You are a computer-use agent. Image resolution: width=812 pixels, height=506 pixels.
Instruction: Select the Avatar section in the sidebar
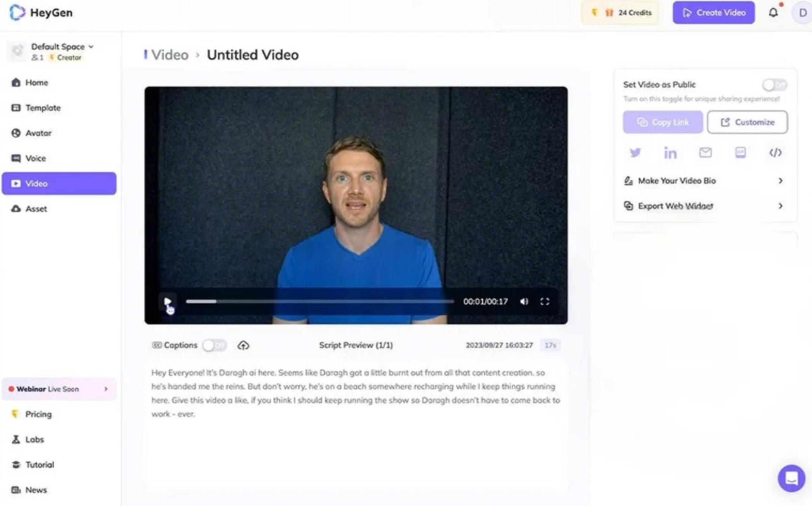click(38, 133)
